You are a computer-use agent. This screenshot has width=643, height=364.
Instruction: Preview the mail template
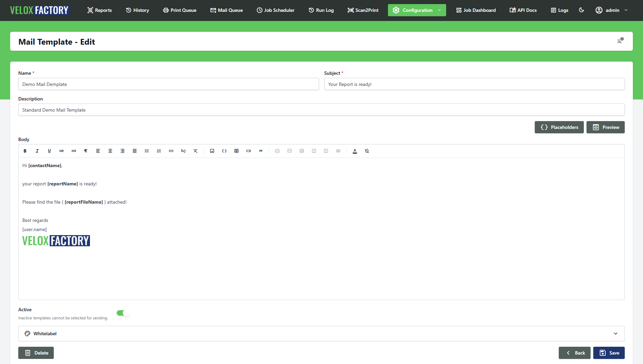(605, 127)
